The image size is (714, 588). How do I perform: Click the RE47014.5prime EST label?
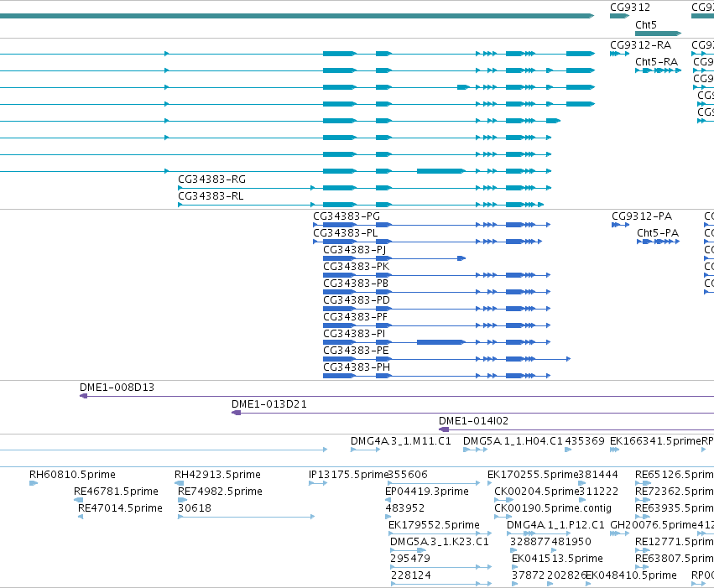[120, 508]
